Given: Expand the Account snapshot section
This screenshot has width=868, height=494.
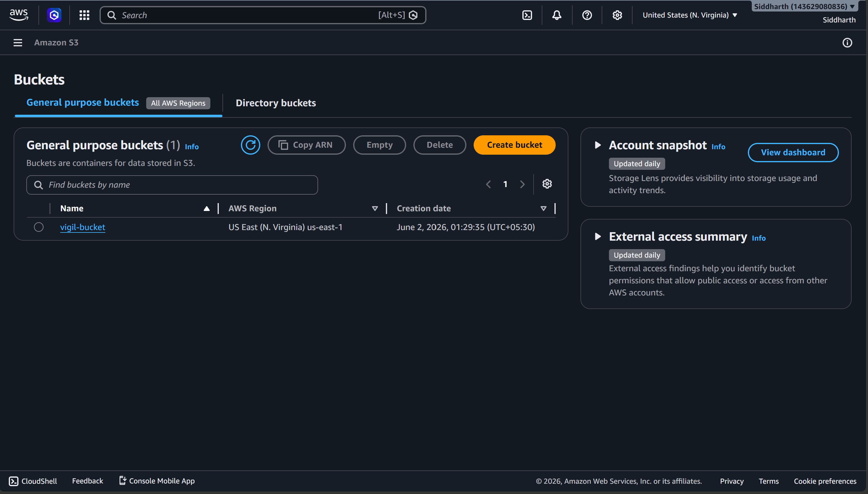Looking at the screenshot, I should [598, 145].
